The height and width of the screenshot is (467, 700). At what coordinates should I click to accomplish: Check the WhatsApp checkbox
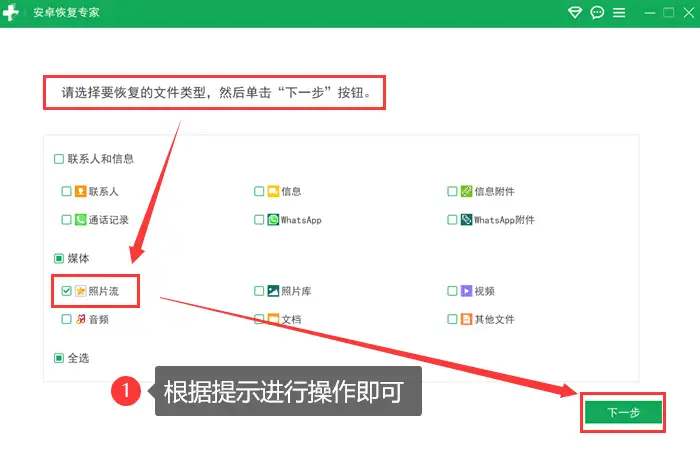point(259,220)
